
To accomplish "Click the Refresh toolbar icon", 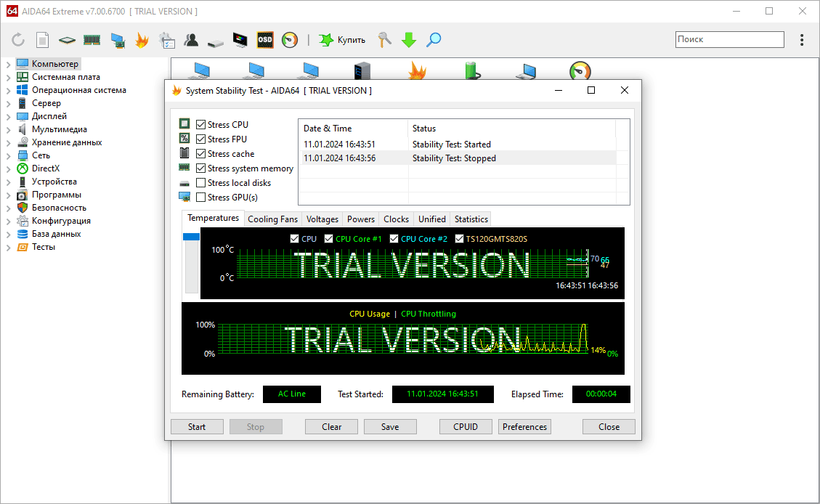I will 18,40.
